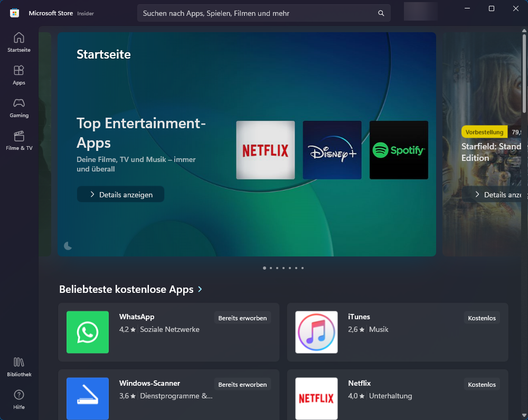The image size is (528, 420).
Task: Click Bereits erworben button for Windows-Scanner
Action: pos(242,384)
